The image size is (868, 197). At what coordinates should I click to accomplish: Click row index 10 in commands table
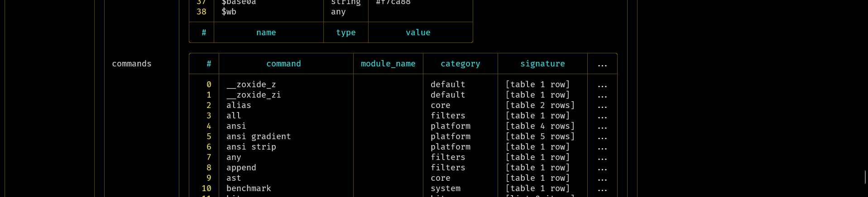coord(206,188)
